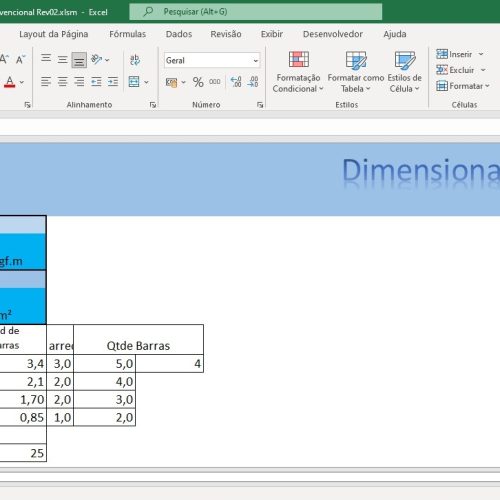This screenshot has height=500, width=500.
Task: Apply percent style to selection
Action: [198, 82]
